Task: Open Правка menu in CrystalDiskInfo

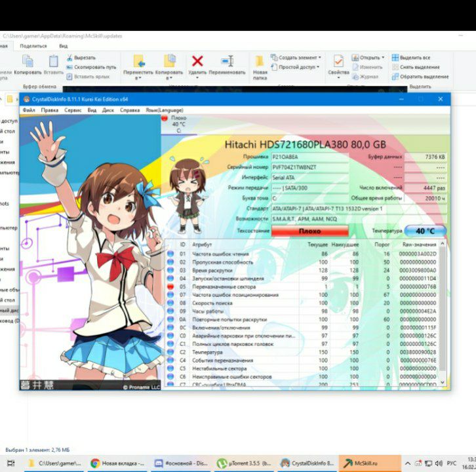Action: pos(49,110)
